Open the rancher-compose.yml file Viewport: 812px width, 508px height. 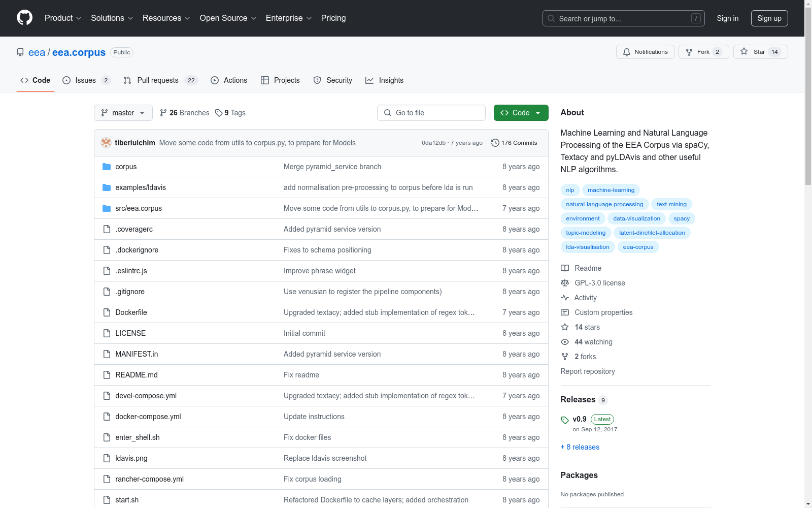(x=149, y=479)
